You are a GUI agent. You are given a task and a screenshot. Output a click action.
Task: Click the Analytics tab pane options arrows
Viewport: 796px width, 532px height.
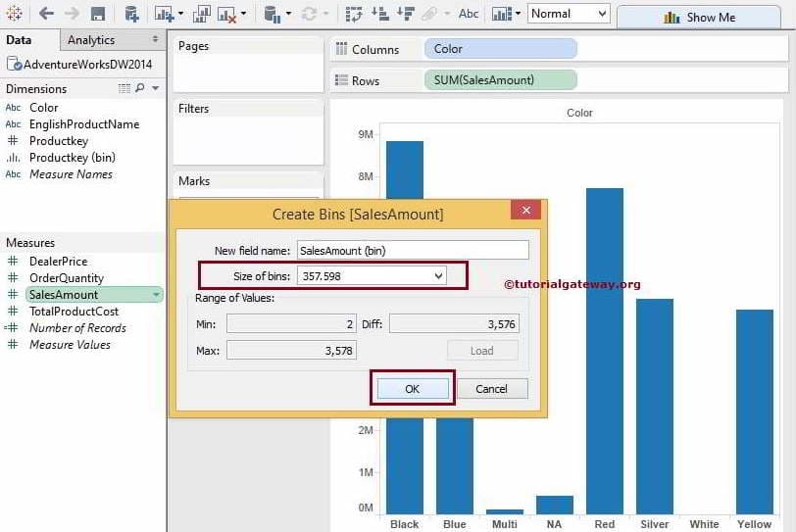155,39
